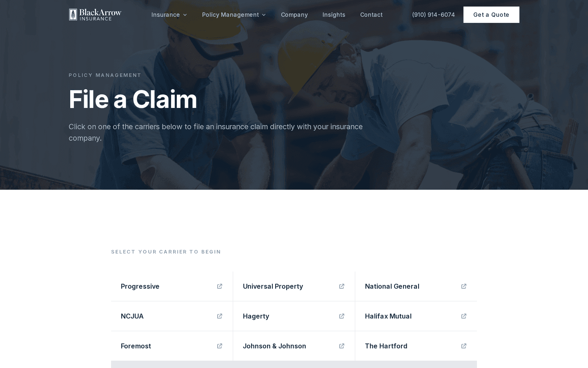Viewport: 588px width, 368px height.
Task: Select the Hagerty carrier
Action: [x=294, y=316]
